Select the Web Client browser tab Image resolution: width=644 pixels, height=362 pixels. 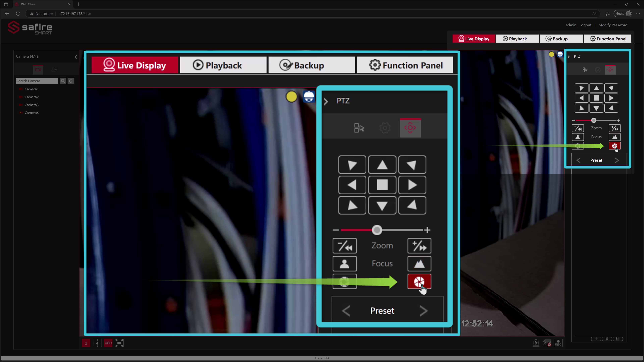pyautogui.click(x=42, y=4)
